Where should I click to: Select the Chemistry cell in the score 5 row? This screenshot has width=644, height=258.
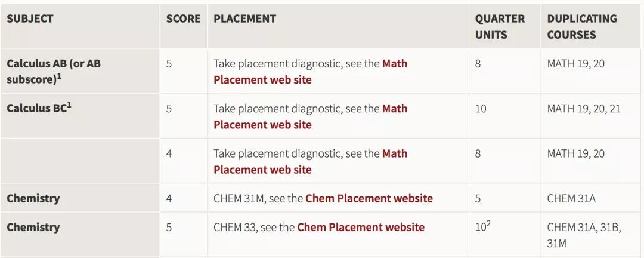33,227
